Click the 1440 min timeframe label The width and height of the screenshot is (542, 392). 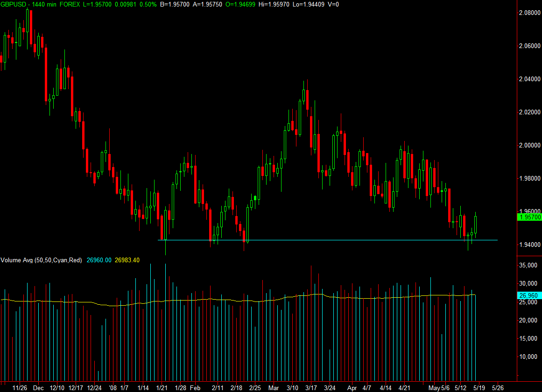point(44,5)
